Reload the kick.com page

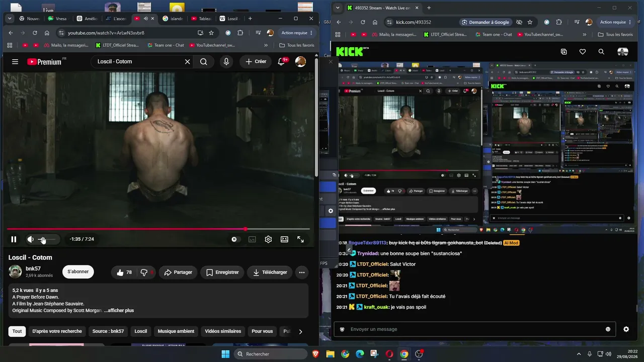(x=363, y=22)
